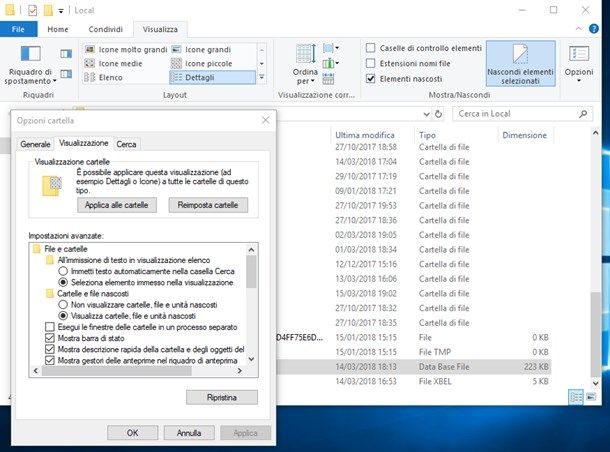
Task: Enable Caselle di controllo elementi checkbox
Action: pos(372,48)
